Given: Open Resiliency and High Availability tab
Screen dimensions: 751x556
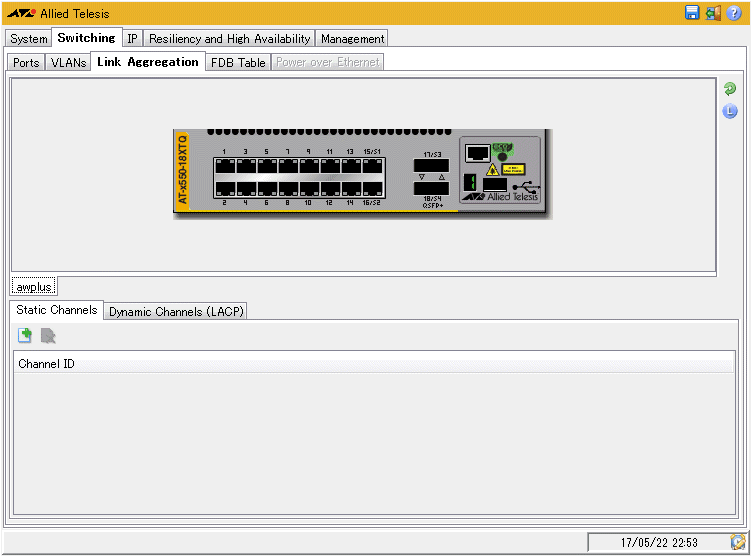Looking at the screenshot, I should 230,39.
